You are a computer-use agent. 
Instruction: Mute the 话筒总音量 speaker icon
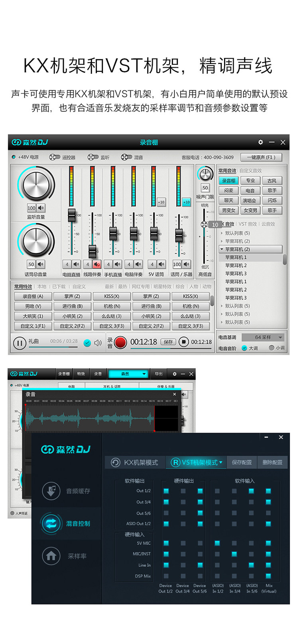click(41, 264)
